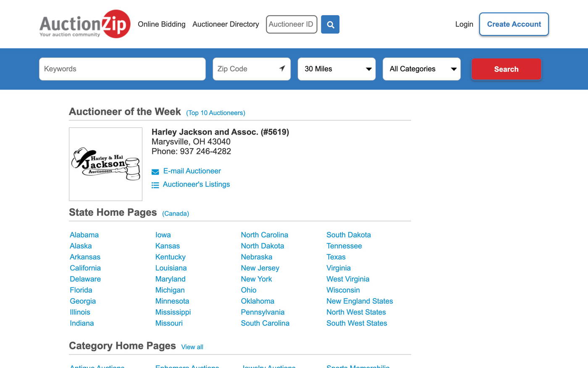The width and height of the screenshot is (588, 368).
Task: Open the New England States link
Action: (360, 301)
